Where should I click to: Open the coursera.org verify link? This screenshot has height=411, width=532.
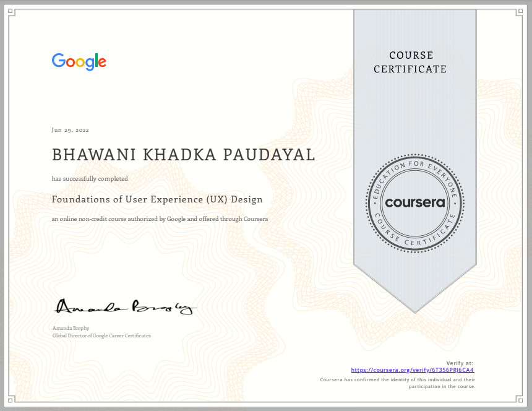point(412,370)
